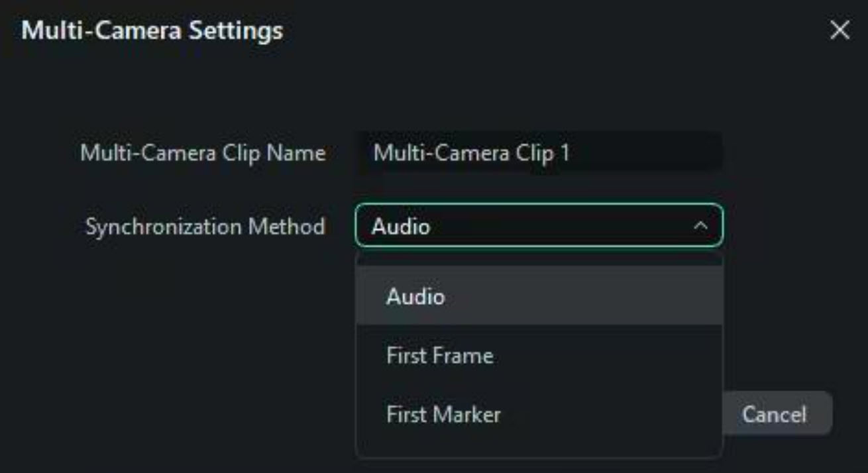Click the 'Synchronization Method' label
868x473 pixels.
[x=205, y=227]
